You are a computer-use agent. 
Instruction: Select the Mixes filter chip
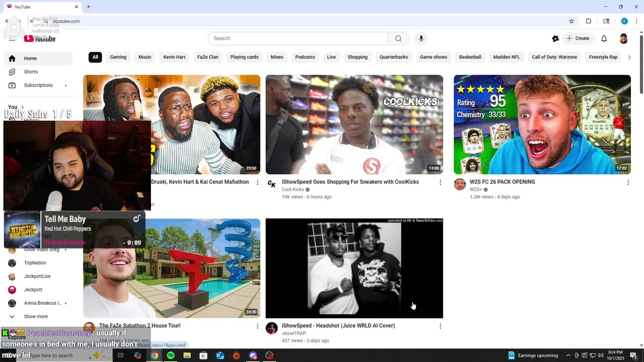[277, 57]
